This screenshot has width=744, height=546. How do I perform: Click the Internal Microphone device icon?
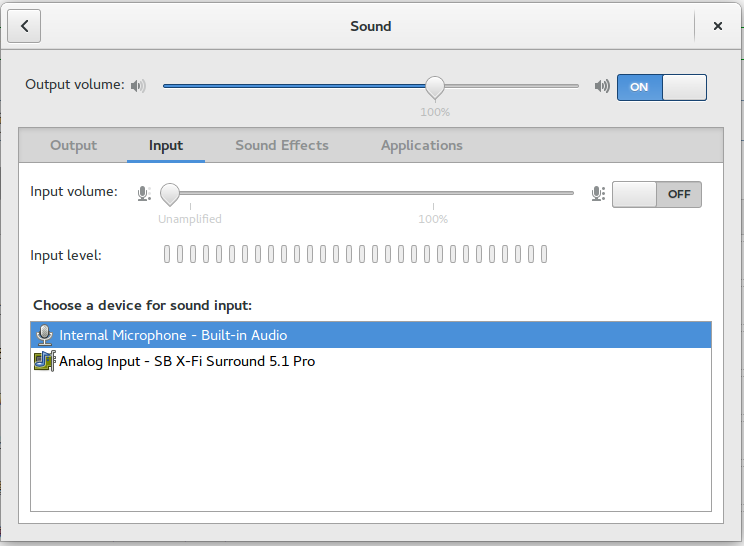[x=44, y=335]
